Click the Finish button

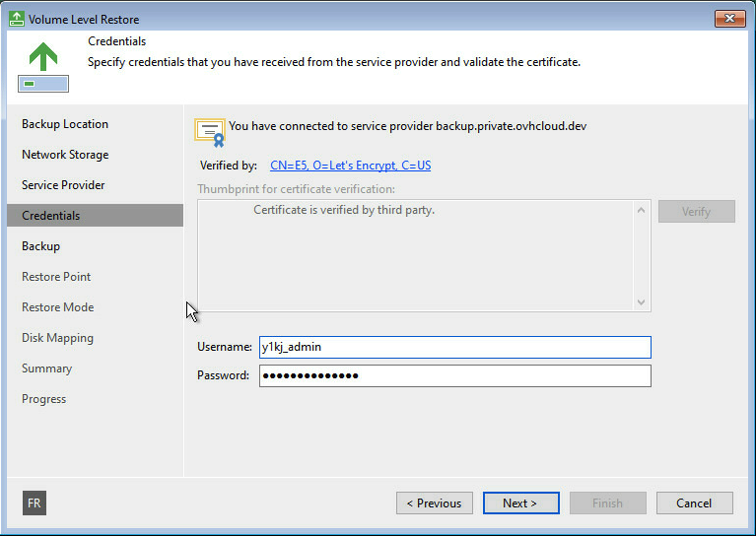pyautogui.click(x=608, y=503)
